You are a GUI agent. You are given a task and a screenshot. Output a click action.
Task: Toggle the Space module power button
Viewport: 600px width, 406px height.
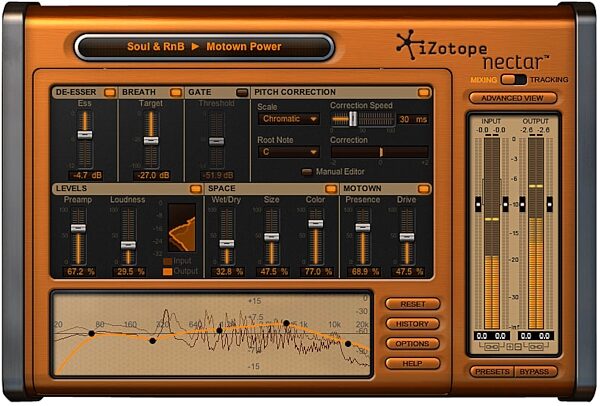click(x=331, y=189)
